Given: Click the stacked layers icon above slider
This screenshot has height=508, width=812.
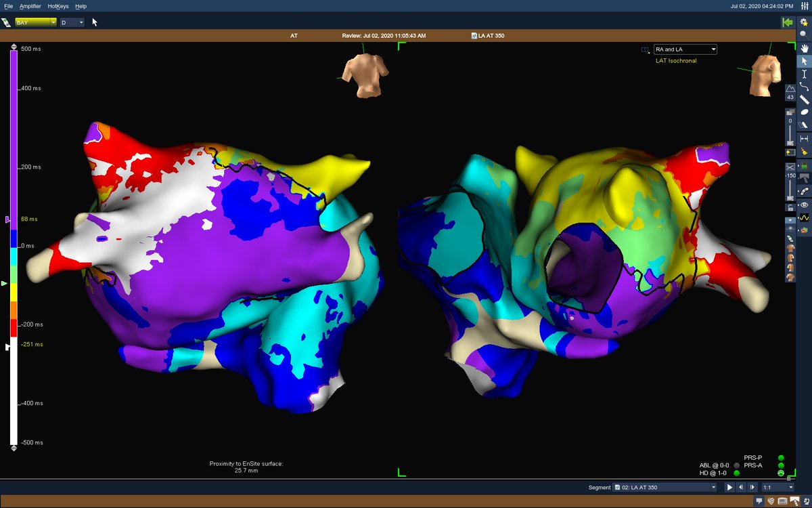Looking at the screenshot, I should (x=790, y=112).
